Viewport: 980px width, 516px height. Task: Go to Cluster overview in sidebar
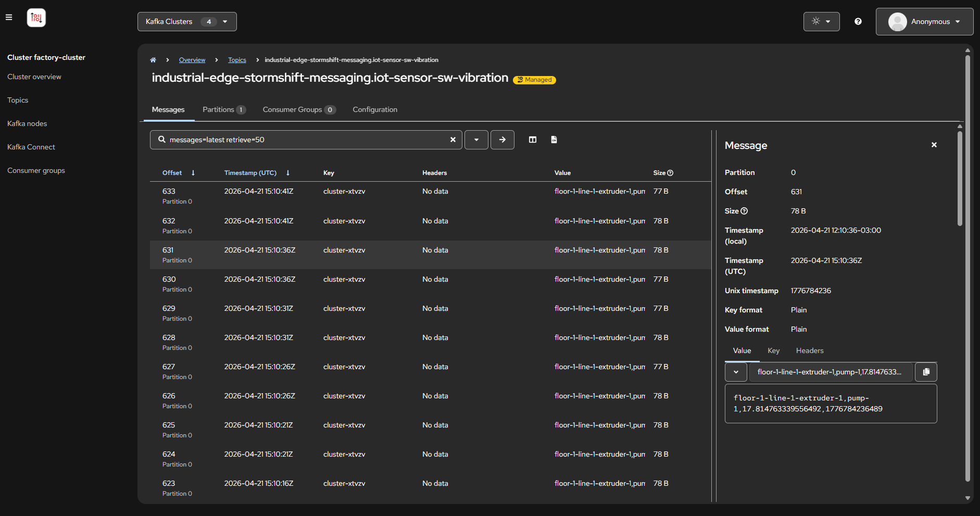pyautogui.click(x=34, y=77)
